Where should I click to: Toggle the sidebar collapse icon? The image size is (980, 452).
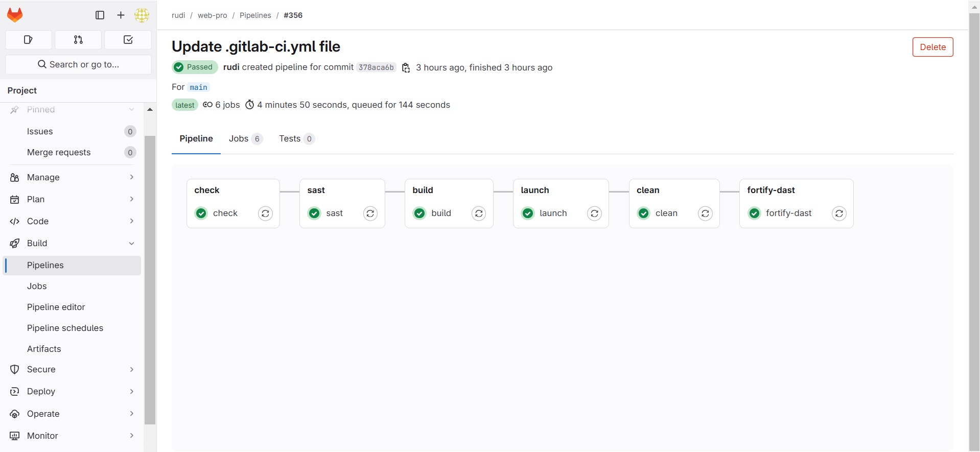coord(100,15)
